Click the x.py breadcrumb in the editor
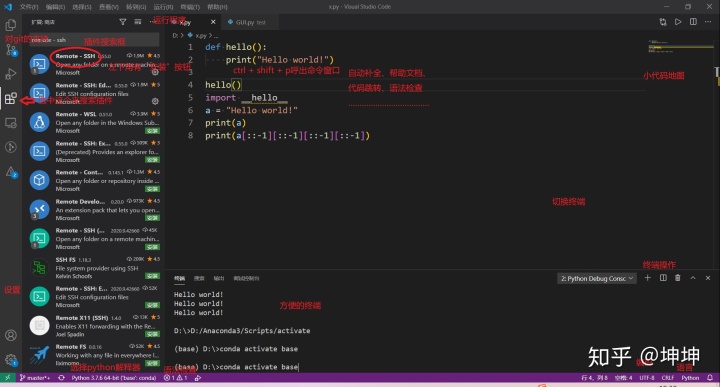 coord(201,35)
